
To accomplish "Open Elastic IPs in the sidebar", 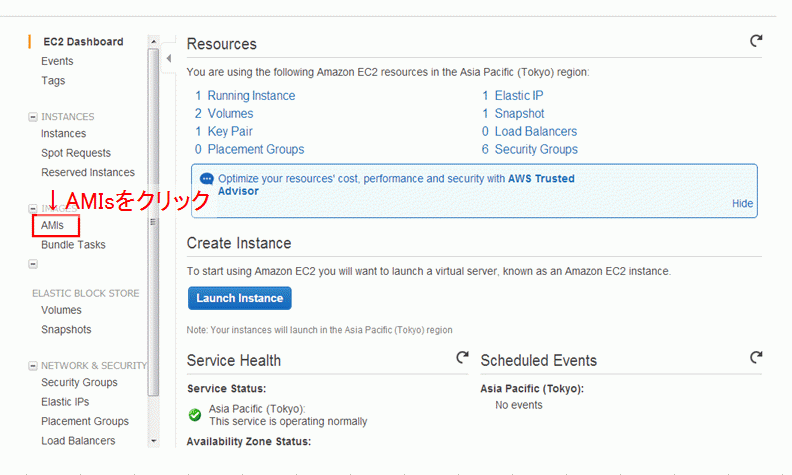I will pos(65,402).
